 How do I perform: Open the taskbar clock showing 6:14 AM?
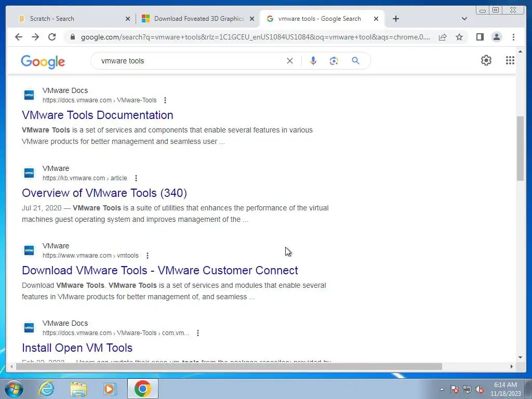(506, 389)
